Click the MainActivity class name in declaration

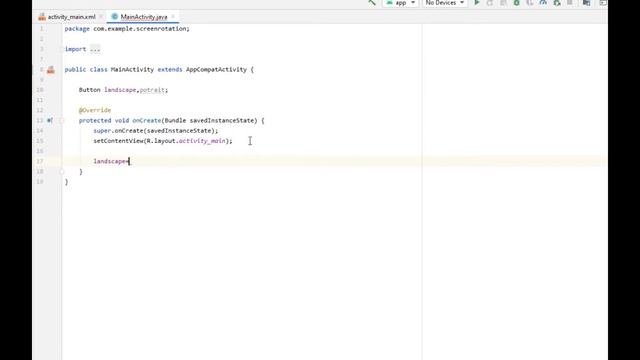pyautogui.click(x=132, y=69)
